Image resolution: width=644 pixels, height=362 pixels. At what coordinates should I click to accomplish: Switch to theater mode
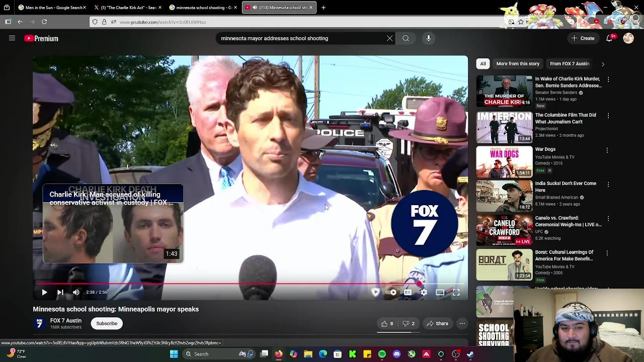[x=440, y=292]
